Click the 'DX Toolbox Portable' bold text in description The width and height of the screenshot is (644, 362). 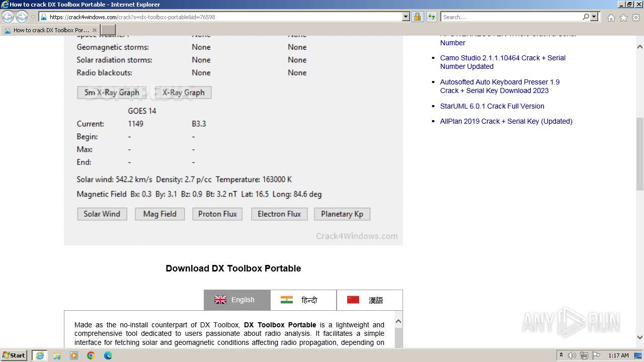tap(280, 325)
